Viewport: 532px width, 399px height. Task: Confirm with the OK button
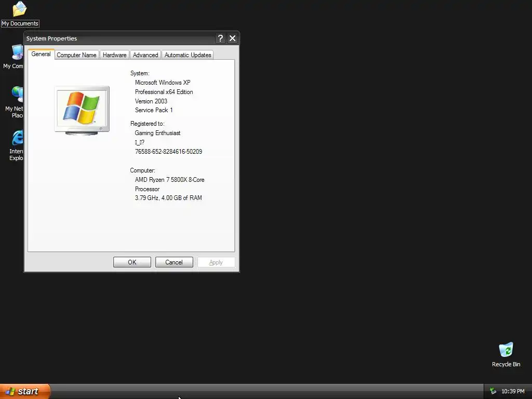click(132, 262)
